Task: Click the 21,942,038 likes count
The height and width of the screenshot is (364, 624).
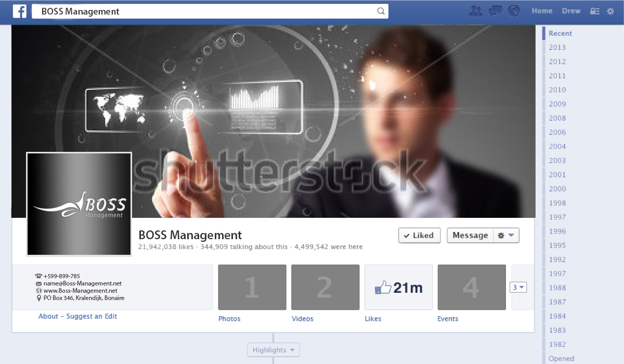Action: click(x=166, y=247)
